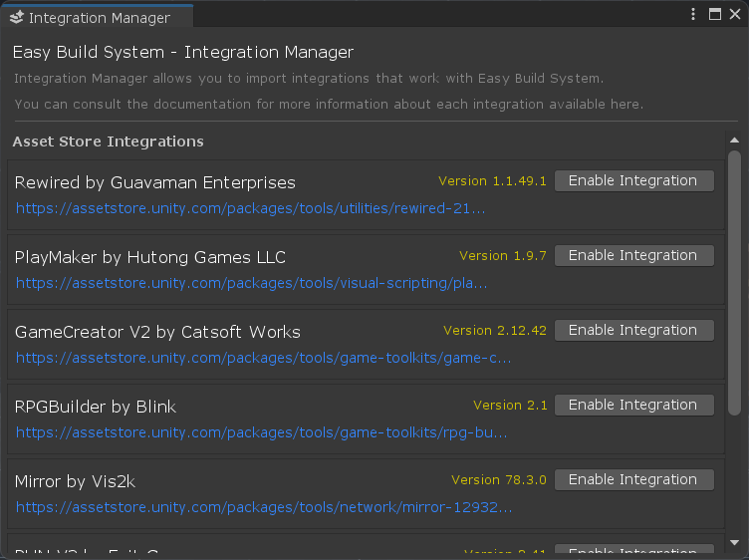Maximize the Integration Manager window

point(714,14)
